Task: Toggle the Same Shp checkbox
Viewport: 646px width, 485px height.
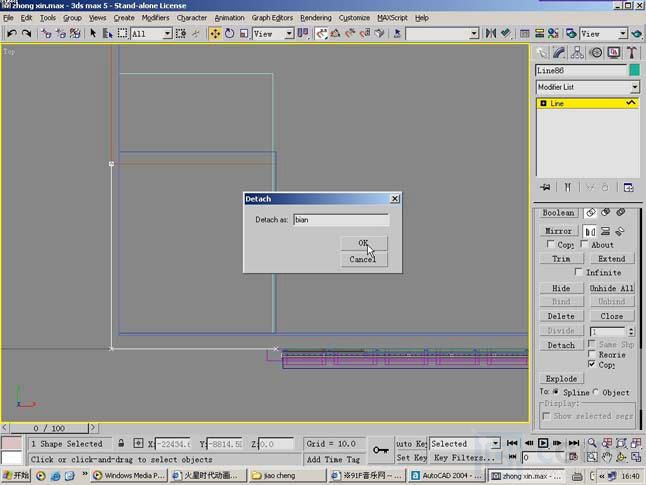Action: (x=592, y=344)
